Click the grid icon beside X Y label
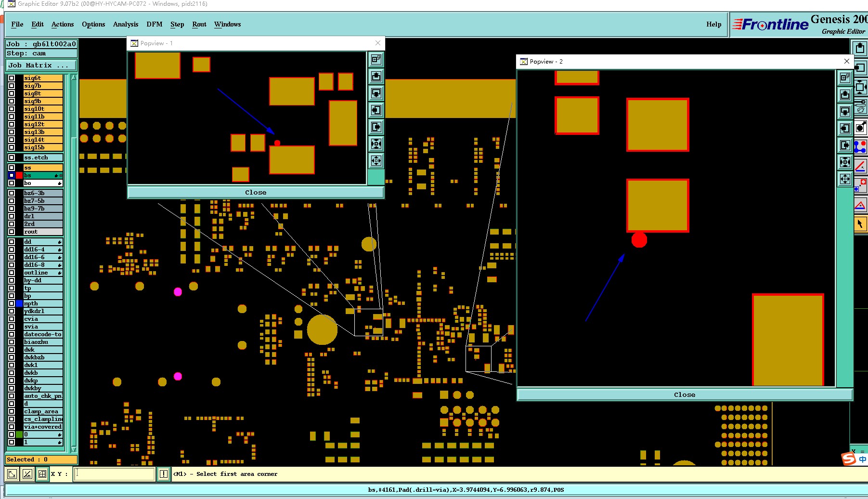Image resolution: width=868 pixels, height=499 pixels. [42, 474]
